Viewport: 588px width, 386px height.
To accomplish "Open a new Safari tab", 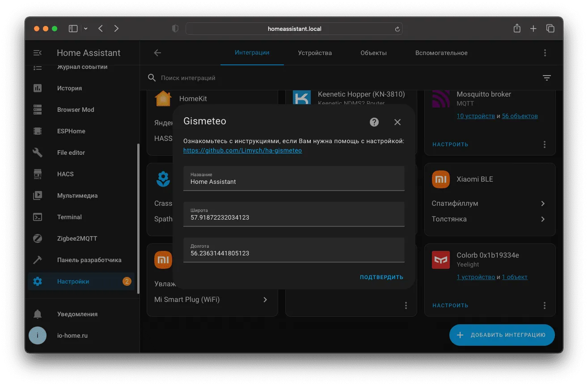I will [533, 29].
